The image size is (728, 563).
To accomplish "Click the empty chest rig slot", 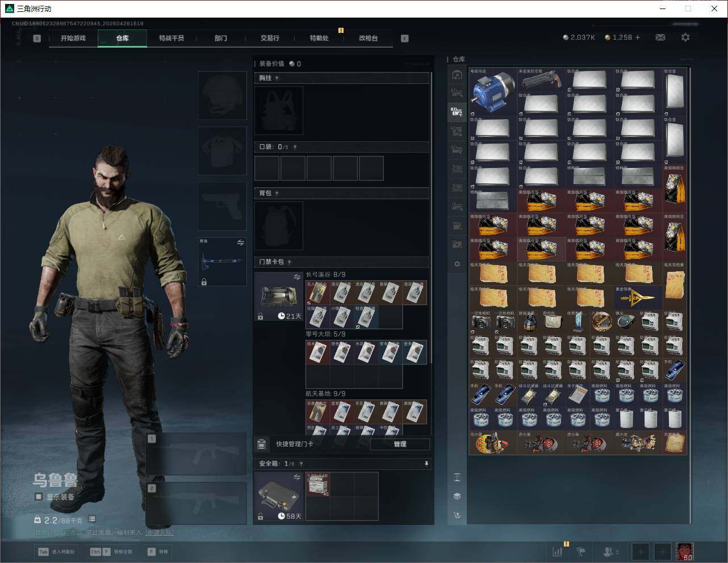I will 279,111.
